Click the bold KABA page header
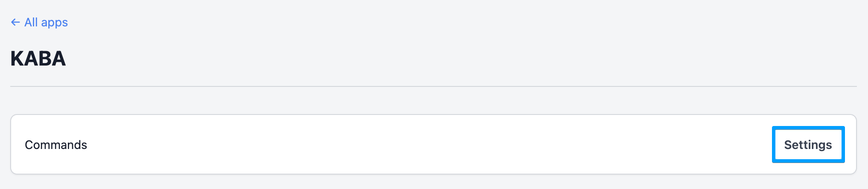 (x=38, y=59)
